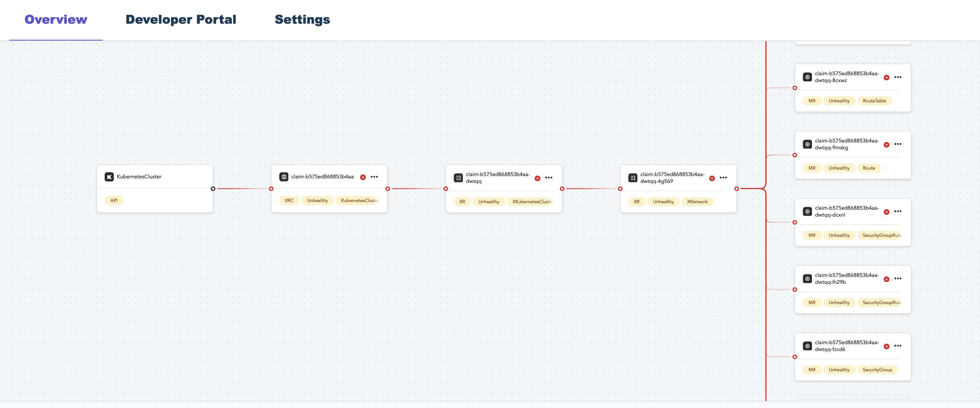Switch to the Developer Portal tab
Screen dimensions: 980x408
coord(181,19)
